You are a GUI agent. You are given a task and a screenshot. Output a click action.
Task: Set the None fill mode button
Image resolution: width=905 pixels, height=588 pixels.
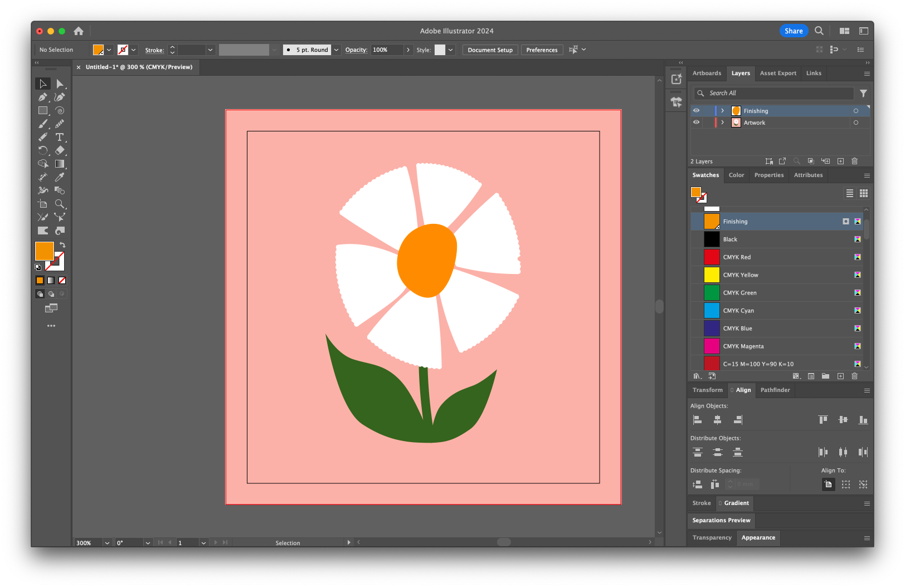coord(62,281)
